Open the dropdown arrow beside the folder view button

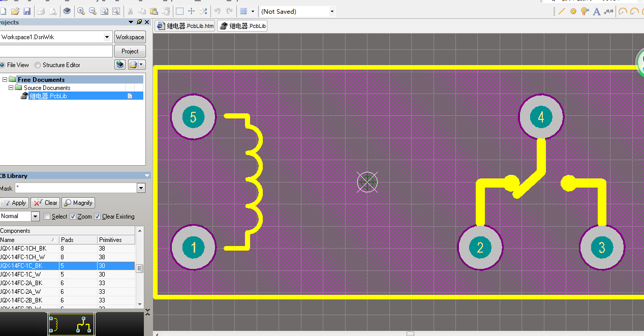point(141,65)
